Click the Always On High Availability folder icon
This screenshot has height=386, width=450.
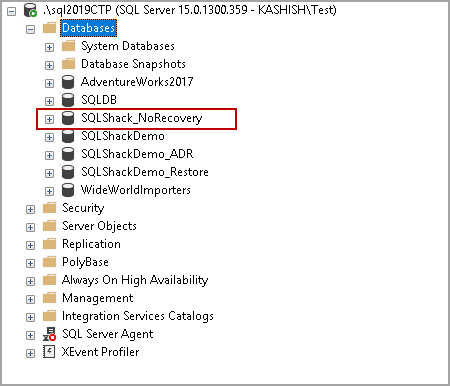(49, 280)
